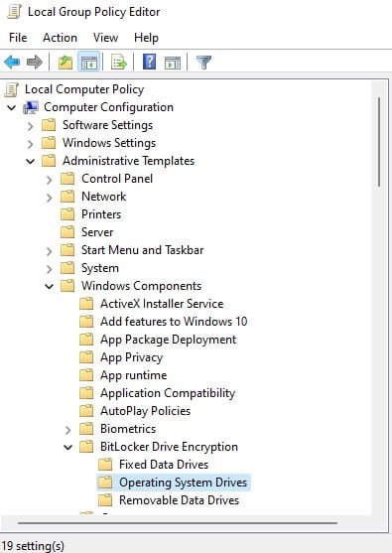Expand the Control Panel node
The image size is (392, 553).
(x=50, y=180)
